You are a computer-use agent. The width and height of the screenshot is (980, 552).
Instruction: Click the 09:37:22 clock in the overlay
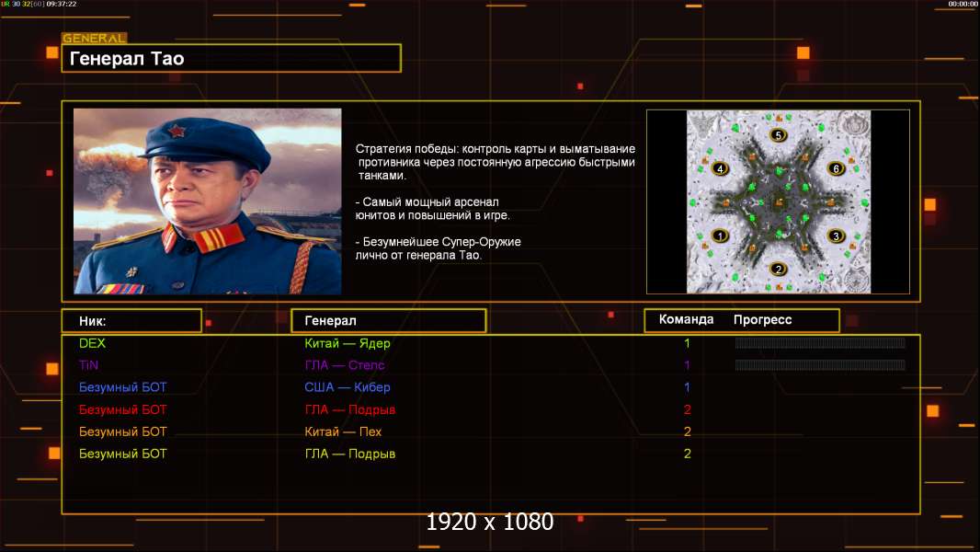(62, 4)
